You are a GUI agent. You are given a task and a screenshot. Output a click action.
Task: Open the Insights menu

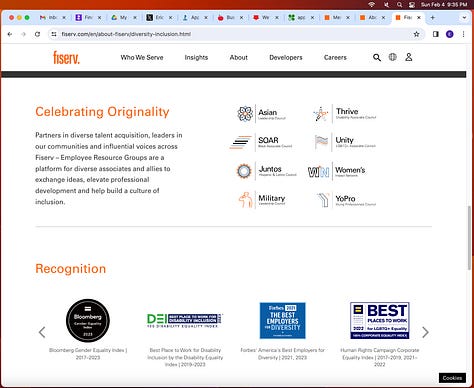coord(196,57)
